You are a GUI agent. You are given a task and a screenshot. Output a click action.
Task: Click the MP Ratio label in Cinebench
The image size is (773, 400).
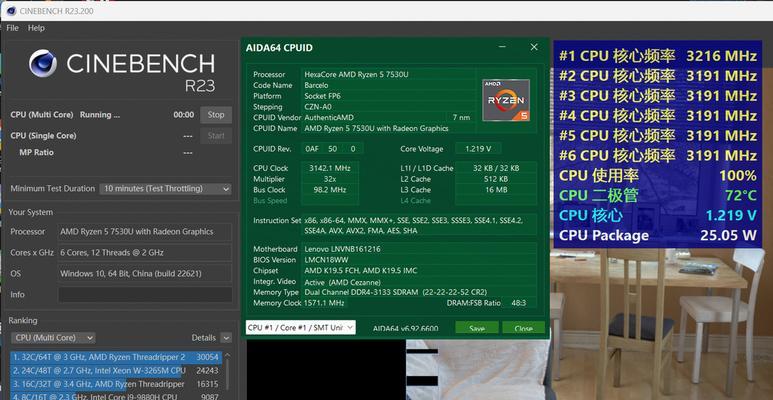(36, 152)
